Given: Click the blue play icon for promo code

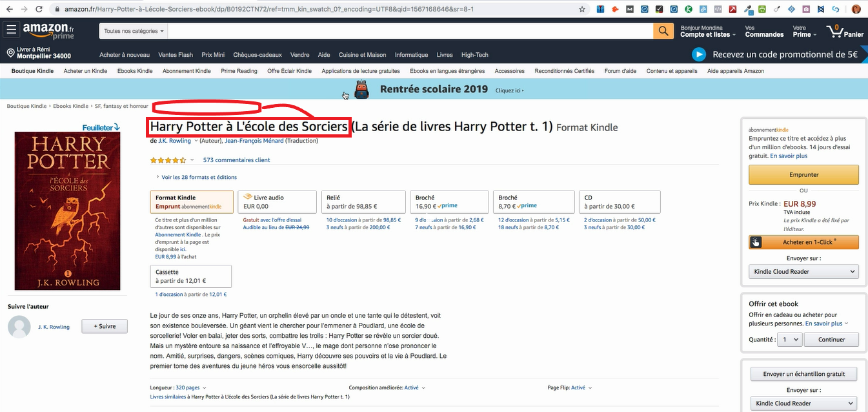Looking at the screenshot, I should click(x=699, y=55).
